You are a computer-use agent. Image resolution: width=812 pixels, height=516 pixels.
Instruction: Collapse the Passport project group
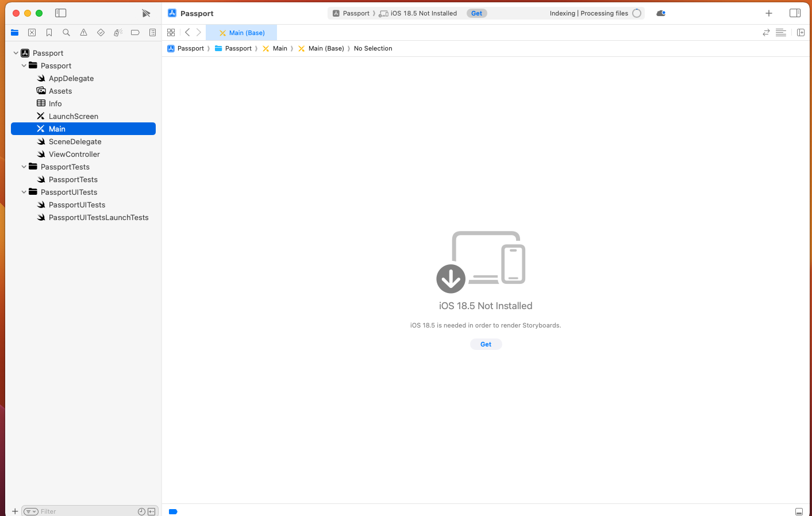24,66
